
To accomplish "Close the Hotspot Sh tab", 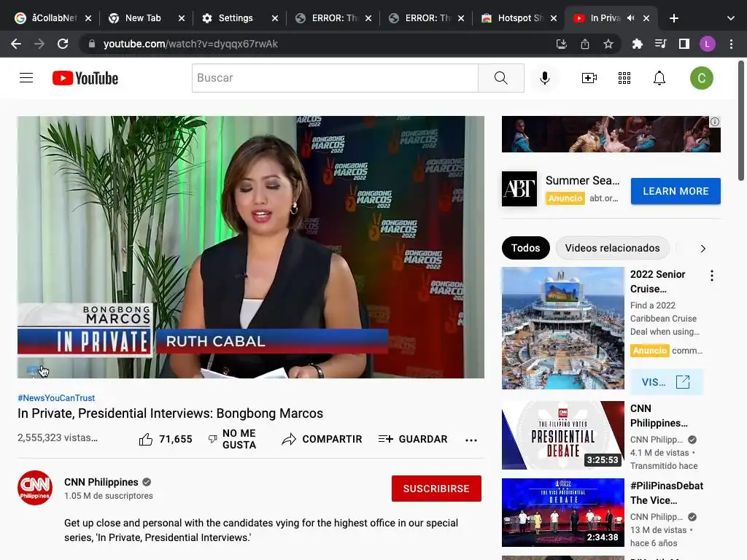I will 554,18.
